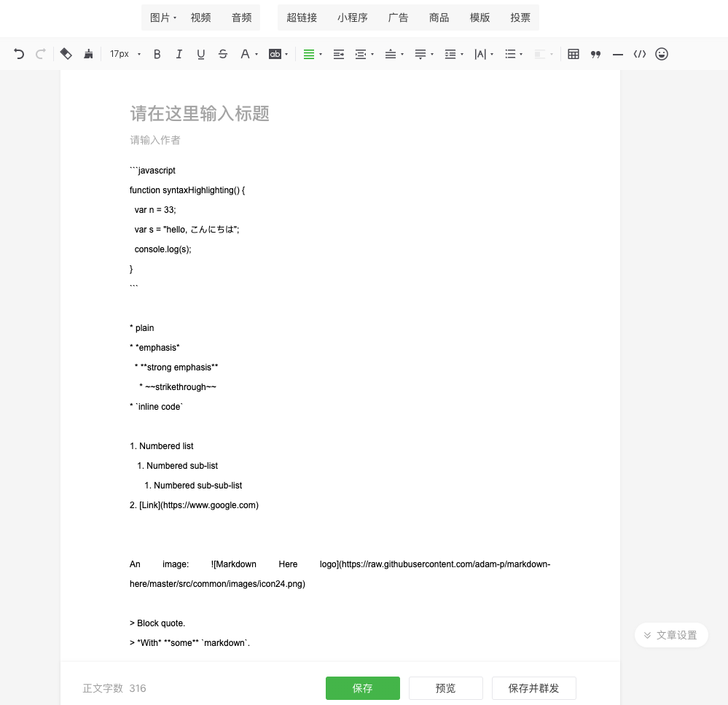Expand the spacing-after-paragraph dropdown arrow

click(432, 55)
